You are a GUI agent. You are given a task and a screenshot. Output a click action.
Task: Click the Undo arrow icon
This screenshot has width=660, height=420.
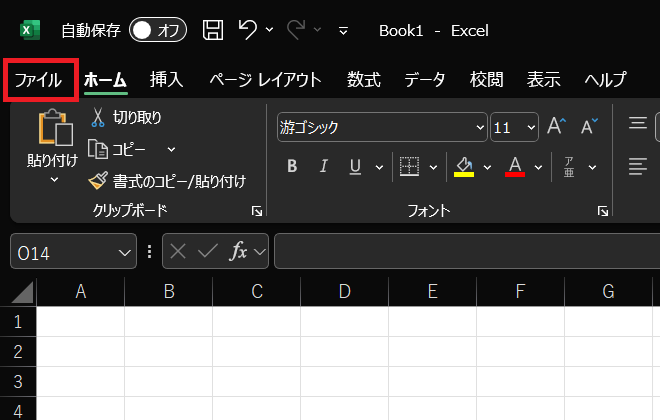(248, 30)
